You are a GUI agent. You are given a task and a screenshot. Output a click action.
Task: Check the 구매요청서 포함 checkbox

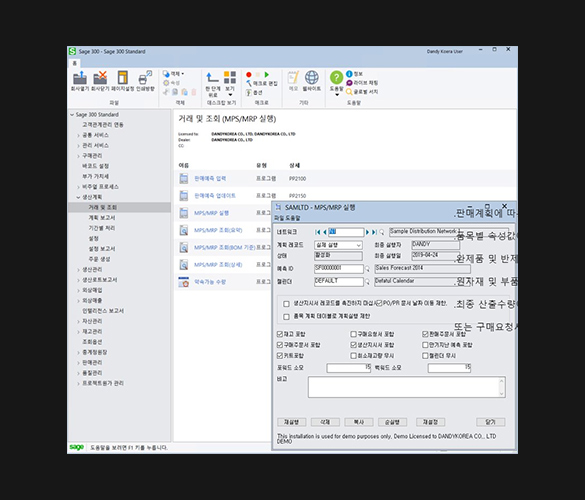353,334
